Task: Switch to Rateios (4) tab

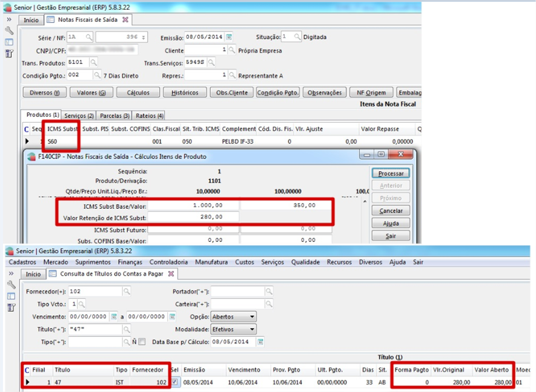Action: pos(150,116)
